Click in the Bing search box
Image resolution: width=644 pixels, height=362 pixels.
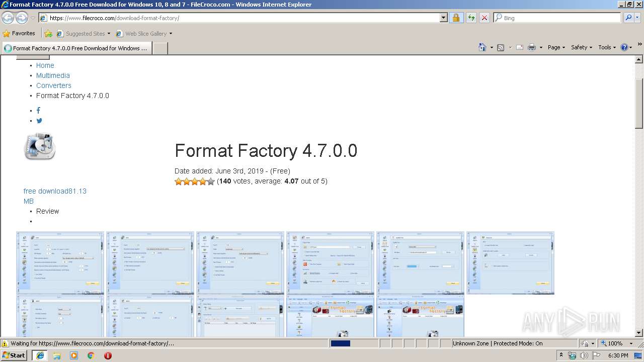[x=557, y=18]
